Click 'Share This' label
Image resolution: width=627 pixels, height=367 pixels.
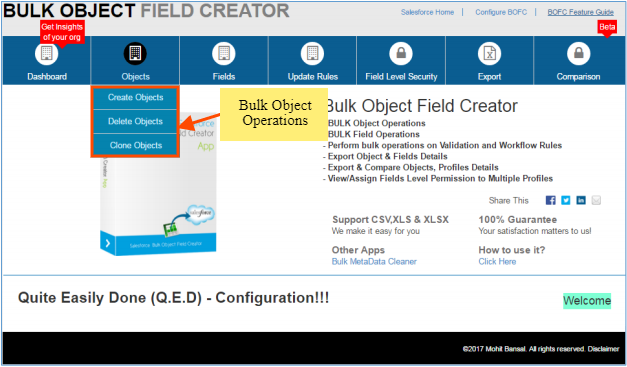pos(508,201)
